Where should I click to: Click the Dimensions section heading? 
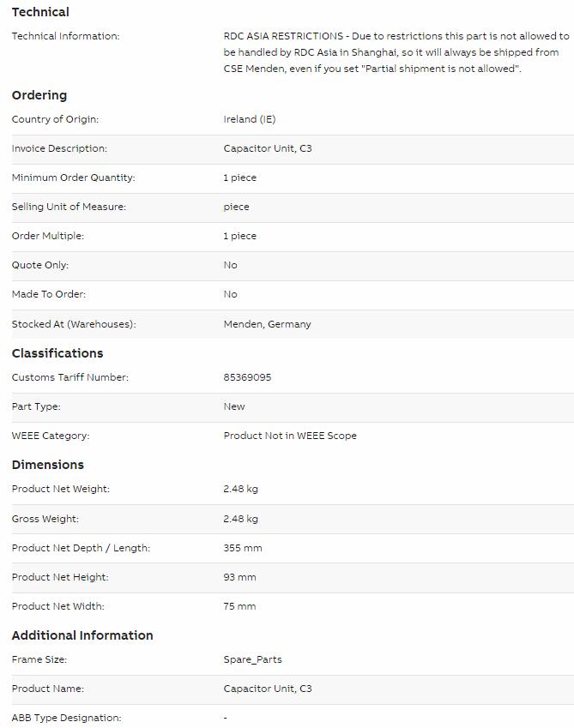pyautogui.click(x=48, y=465)
